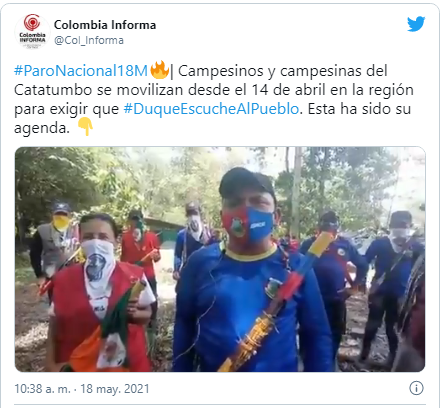
Task: Click the red-and-blue face mask in video
Action: [x=248, y=225]
